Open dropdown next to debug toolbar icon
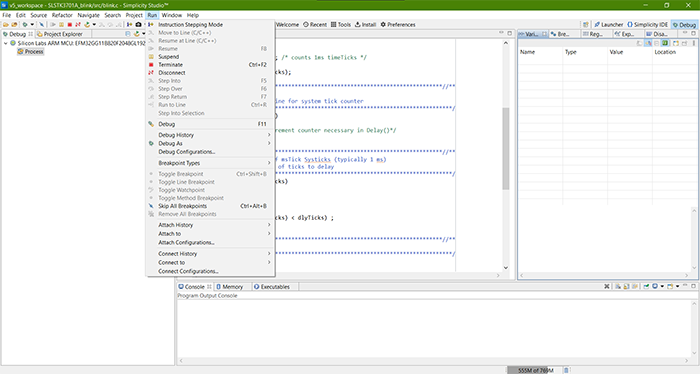 coord(32,25)
